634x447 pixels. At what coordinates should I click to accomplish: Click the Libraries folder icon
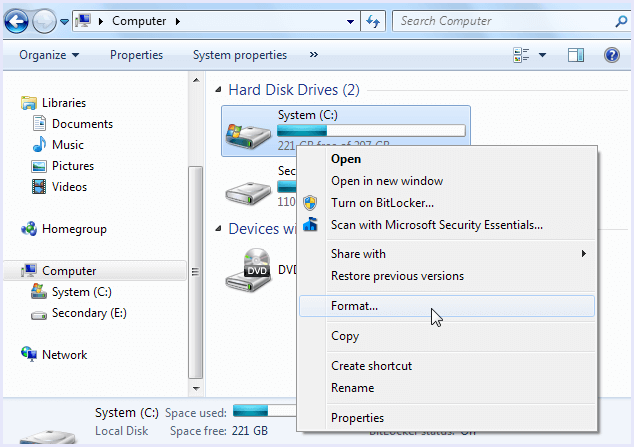click(29, 103)
